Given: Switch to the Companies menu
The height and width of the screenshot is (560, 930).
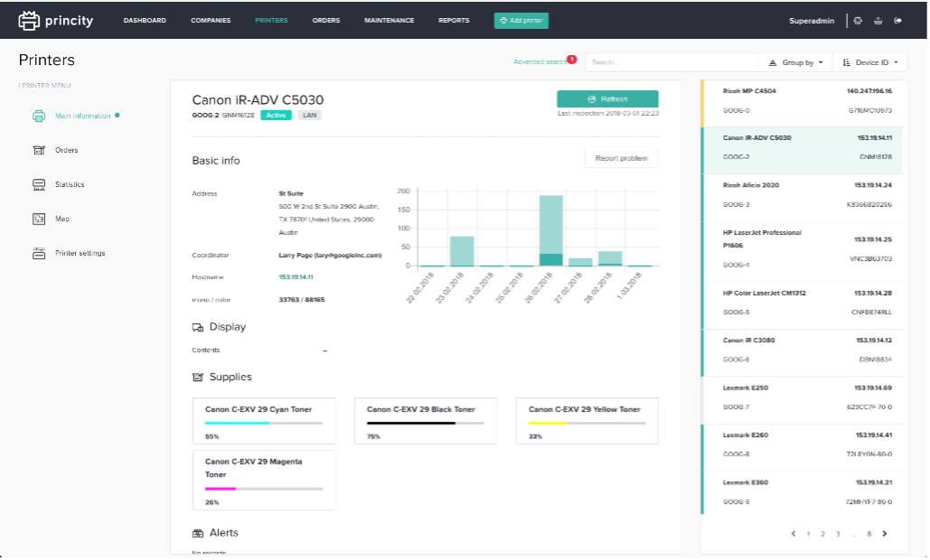Looking at the screenshot, I should coord(211,21).
